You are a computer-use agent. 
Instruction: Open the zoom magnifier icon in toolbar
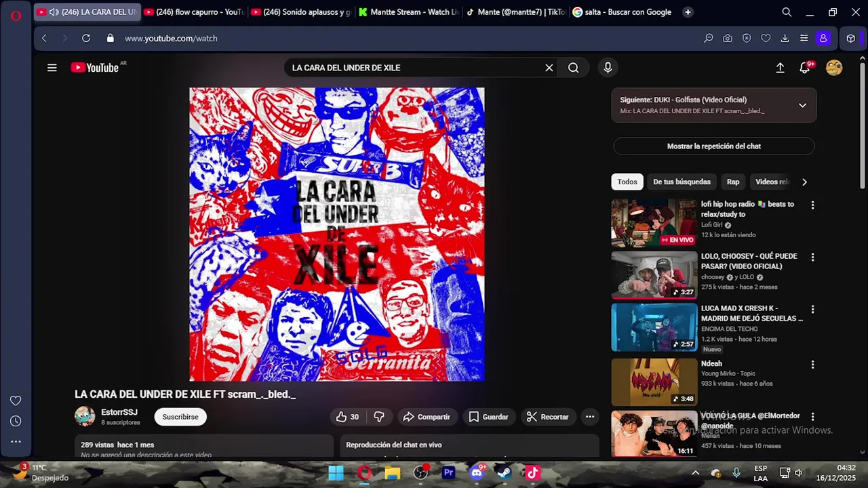tap(709, 39)
